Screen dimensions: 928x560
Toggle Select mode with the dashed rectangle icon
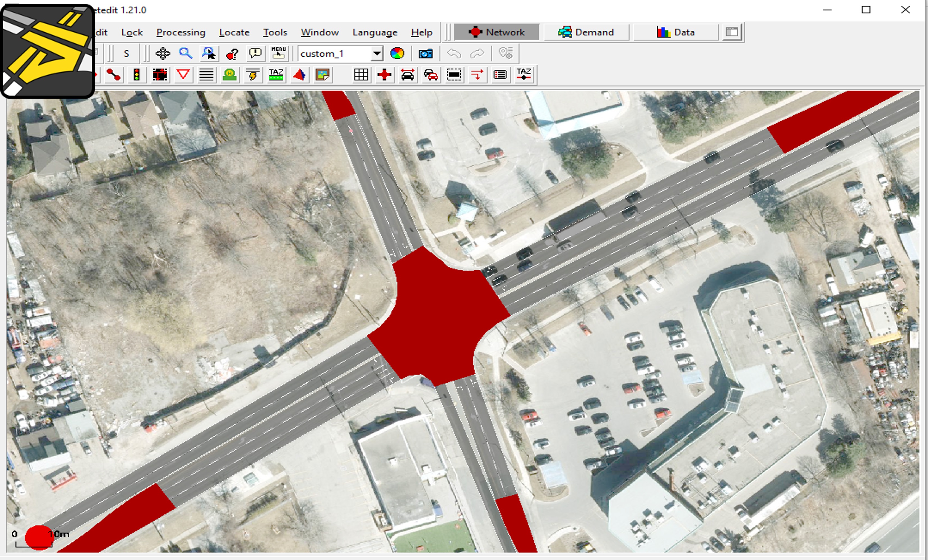(x=454, y=75)
